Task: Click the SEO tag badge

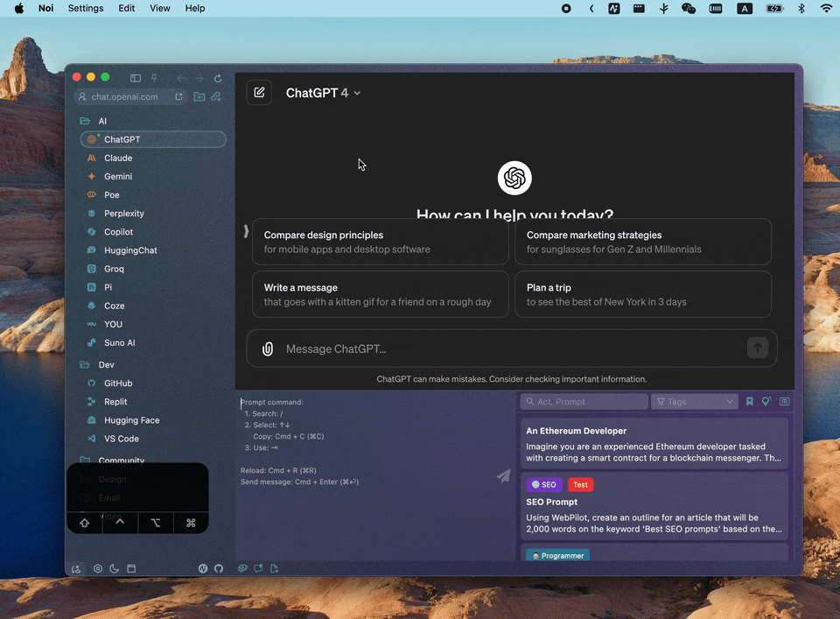Action: tap(544, 484)
